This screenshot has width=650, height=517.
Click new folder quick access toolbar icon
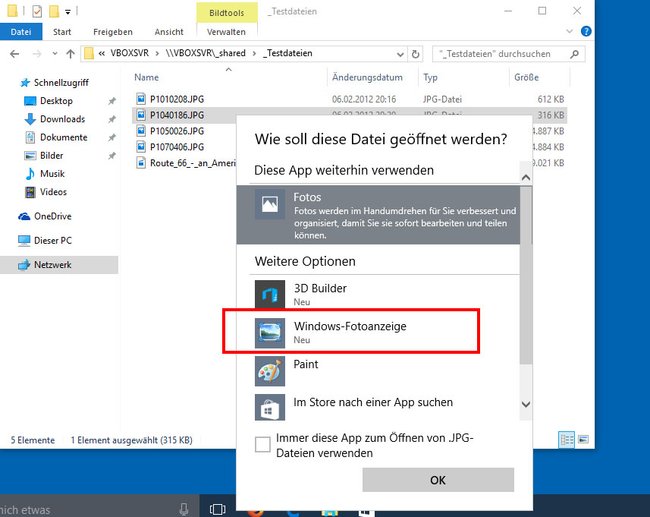54,11
